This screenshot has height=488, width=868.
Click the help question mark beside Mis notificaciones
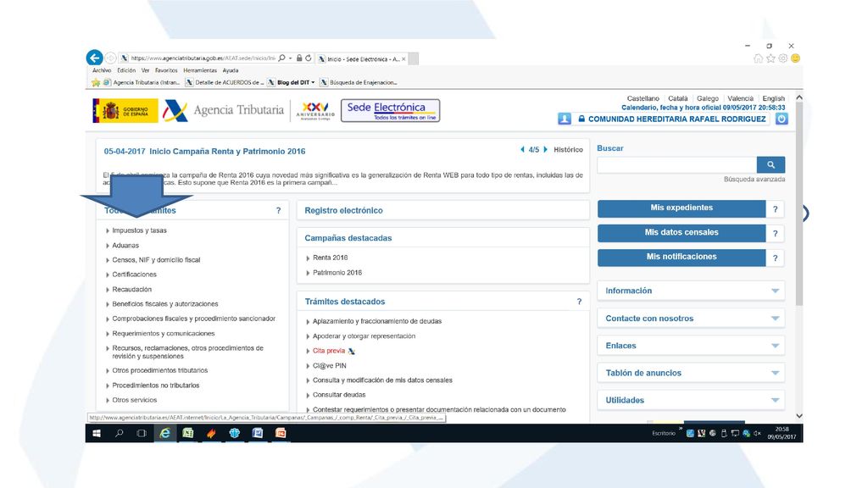tap(775, 258)
